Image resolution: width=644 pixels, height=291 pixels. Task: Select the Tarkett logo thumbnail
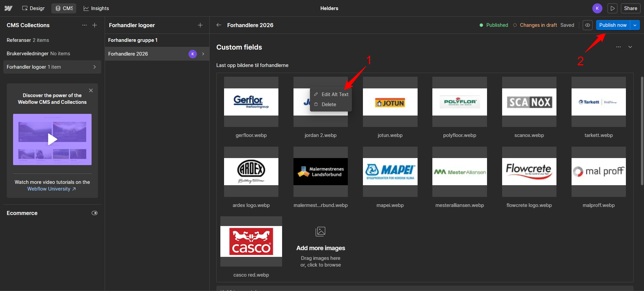pos(599,102)
